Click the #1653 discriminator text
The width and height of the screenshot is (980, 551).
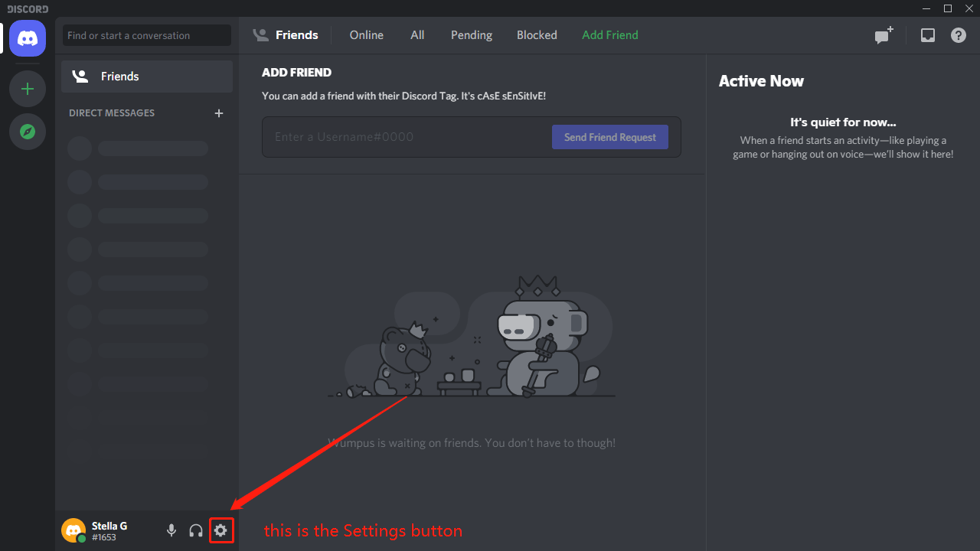tap(104, 538)
